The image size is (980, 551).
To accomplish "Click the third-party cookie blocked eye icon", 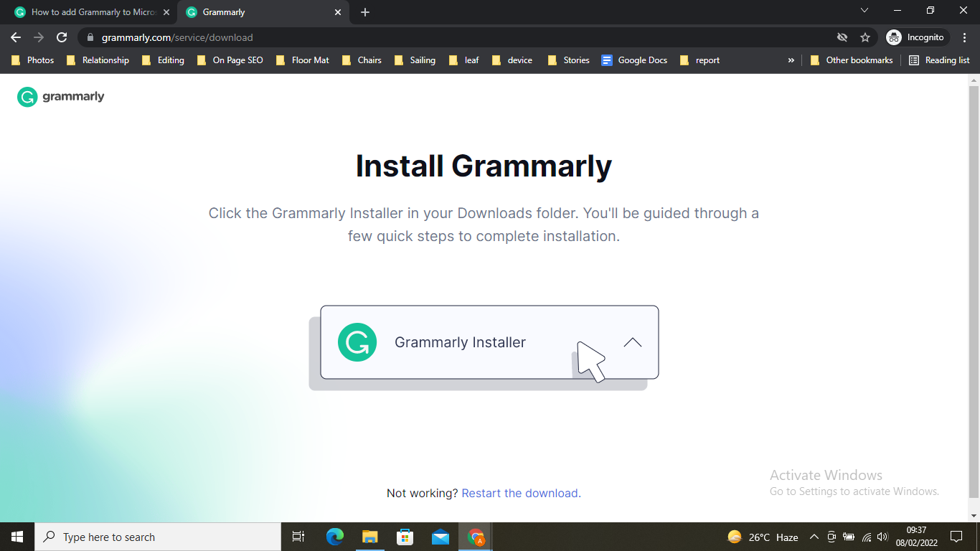I will 842,37.
